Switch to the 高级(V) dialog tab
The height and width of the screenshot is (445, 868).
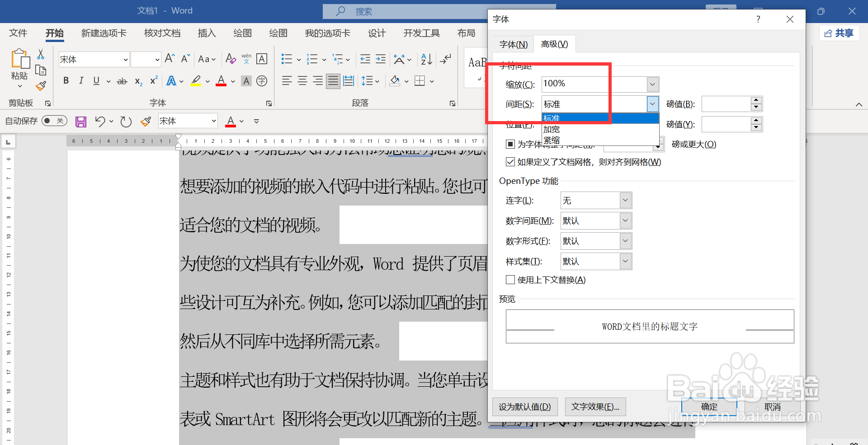[554, 44]
